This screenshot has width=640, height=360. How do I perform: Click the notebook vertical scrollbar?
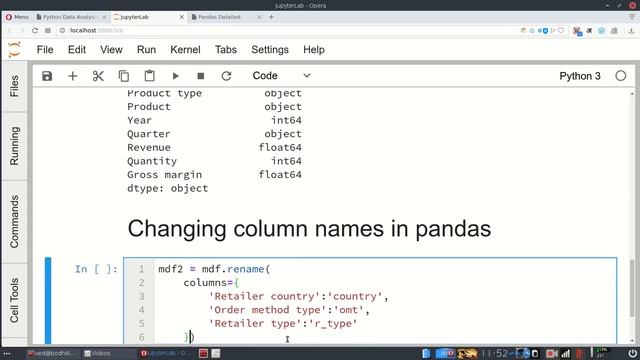632,288
